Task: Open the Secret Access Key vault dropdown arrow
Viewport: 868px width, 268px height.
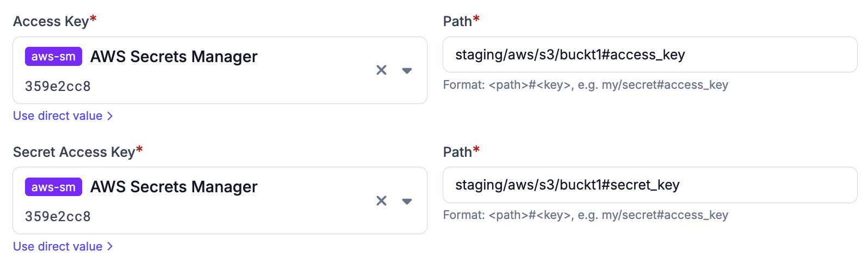Action: click(407, 202)
